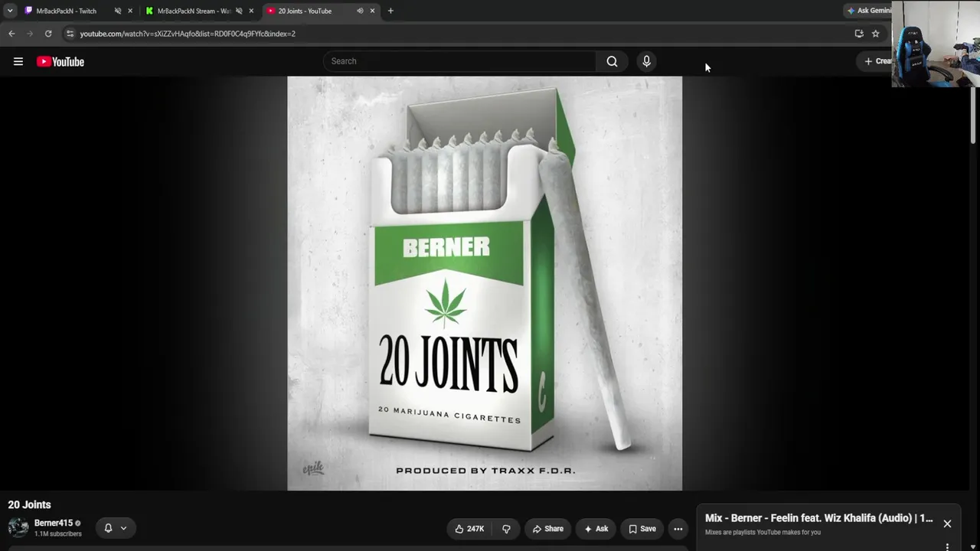Go back using browser back arrow

[x=11, y=34]
